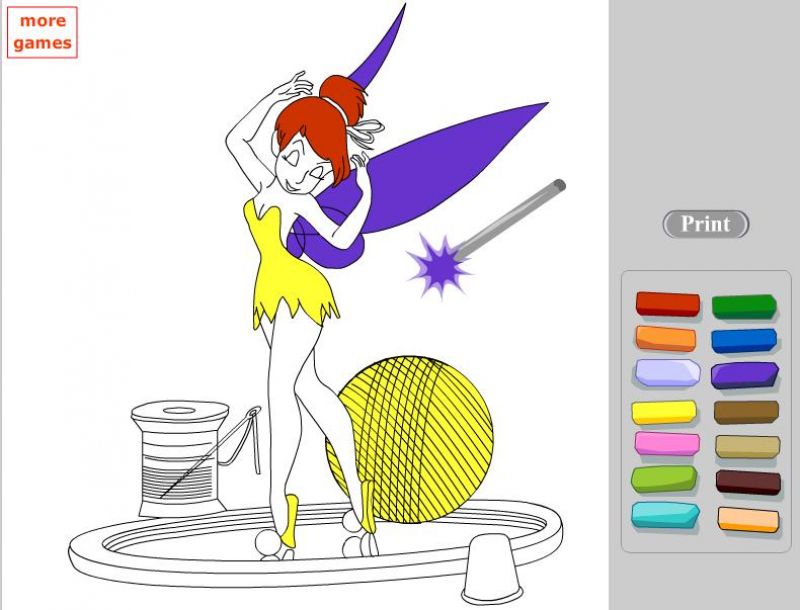Color the thimble at the bottom
800x610 pixels.
(491, 571)
